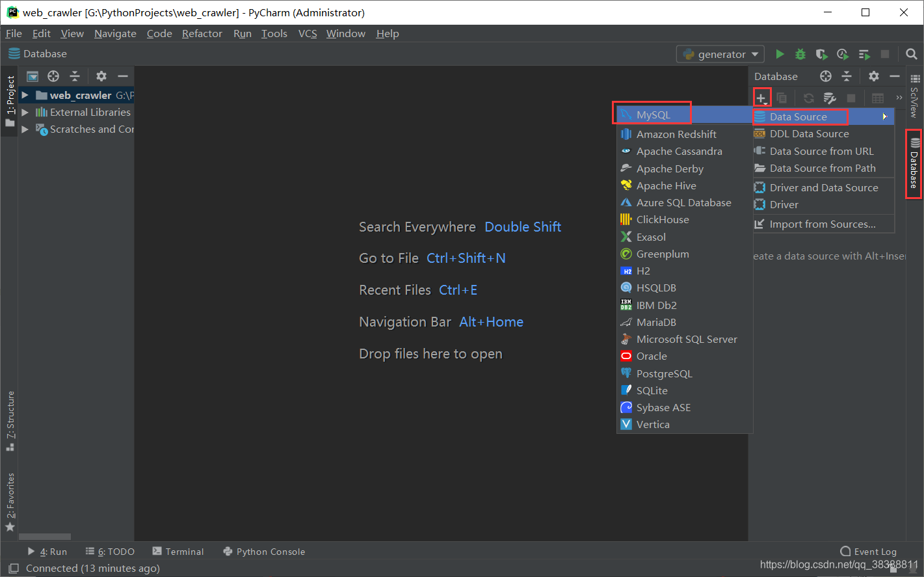Choose DDL Data Source option
Image resolution: width=924 pixels, height=577 pixels.
point(824,133)
